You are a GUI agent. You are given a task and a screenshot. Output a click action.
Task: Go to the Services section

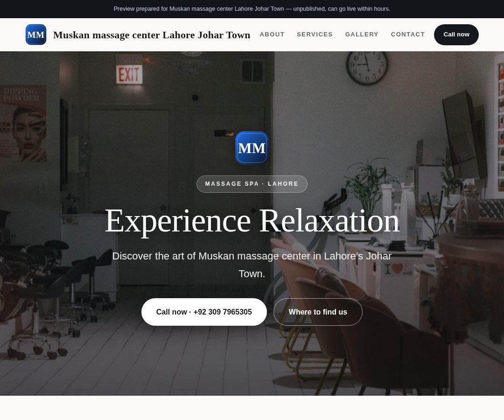click(315, 35)
